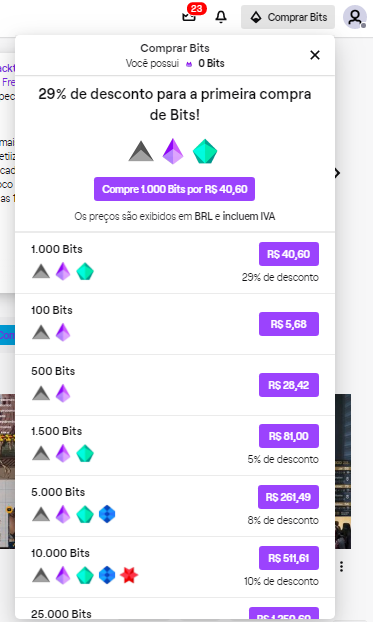
Task: Open the notifications bell
Action: [221, 17]
